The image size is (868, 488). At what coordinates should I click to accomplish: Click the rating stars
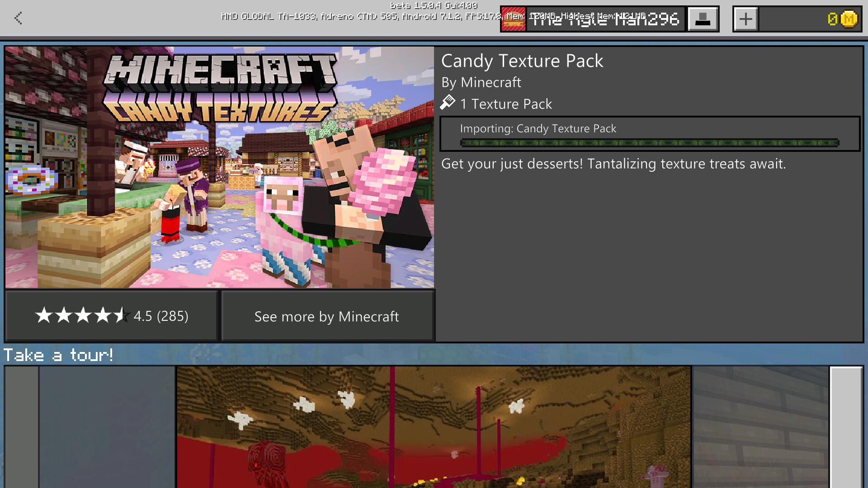81,315
